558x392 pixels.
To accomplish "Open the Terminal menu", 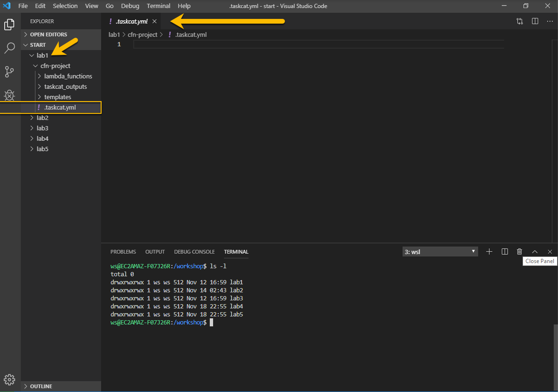I will pyautogui.click(x=158, y=6).
